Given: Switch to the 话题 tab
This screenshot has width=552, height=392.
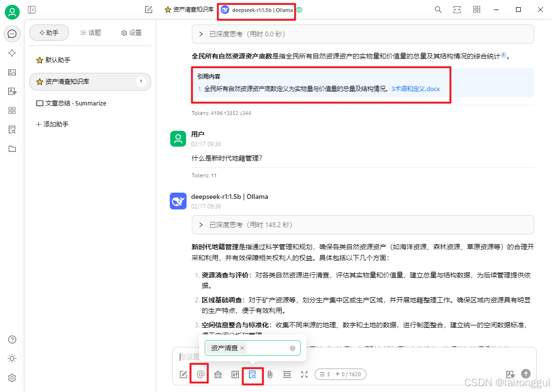Looking at the screenshot, I should tap(91, 33).
